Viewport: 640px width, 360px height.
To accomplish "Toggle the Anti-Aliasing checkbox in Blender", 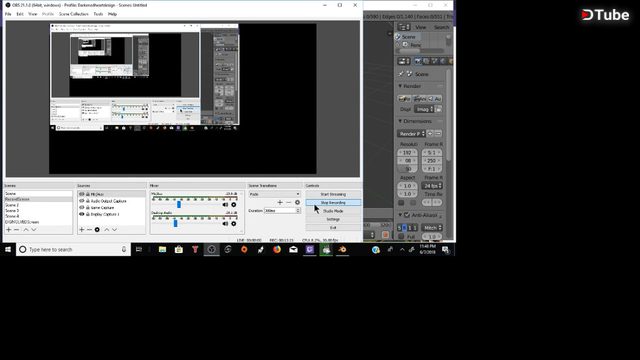I will pos(407,215).
